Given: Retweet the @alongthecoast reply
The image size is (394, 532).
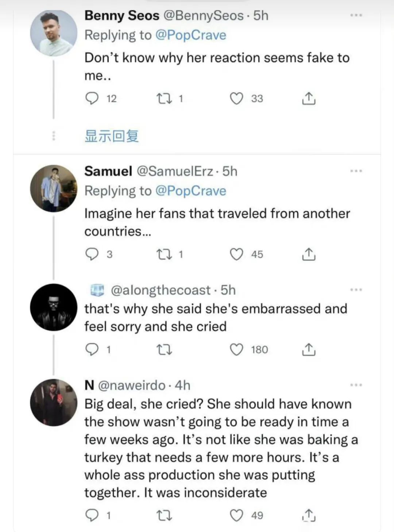Looking at the screenshot, I should pyautogui.click(x=164, y=350).
